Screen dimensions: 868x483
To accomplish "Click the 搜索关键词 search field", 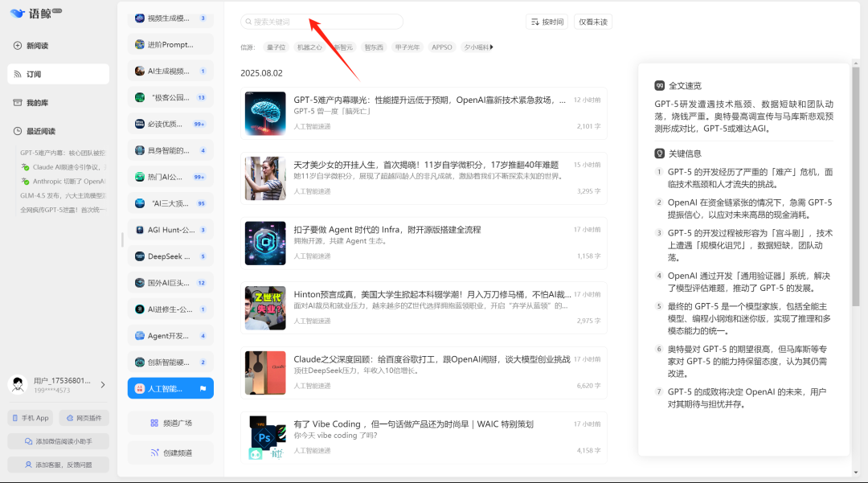I will (321, 22).
